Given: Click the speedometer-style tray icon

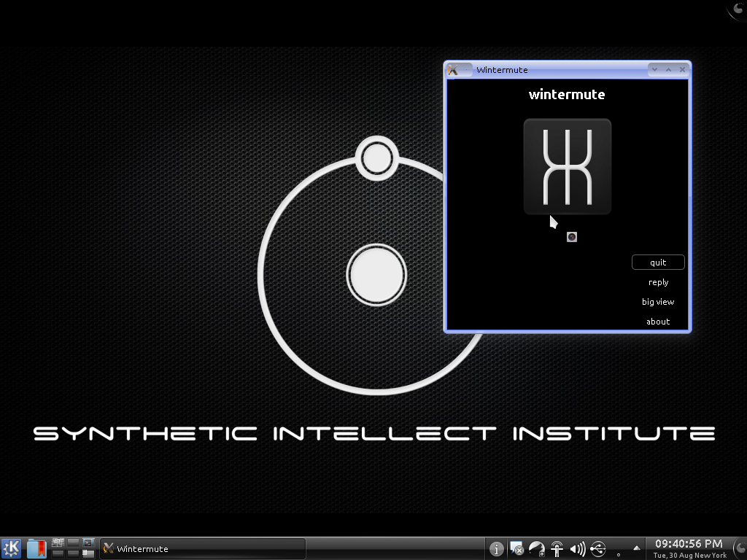Looking at the screenshot, I should [x=537, y=549].
